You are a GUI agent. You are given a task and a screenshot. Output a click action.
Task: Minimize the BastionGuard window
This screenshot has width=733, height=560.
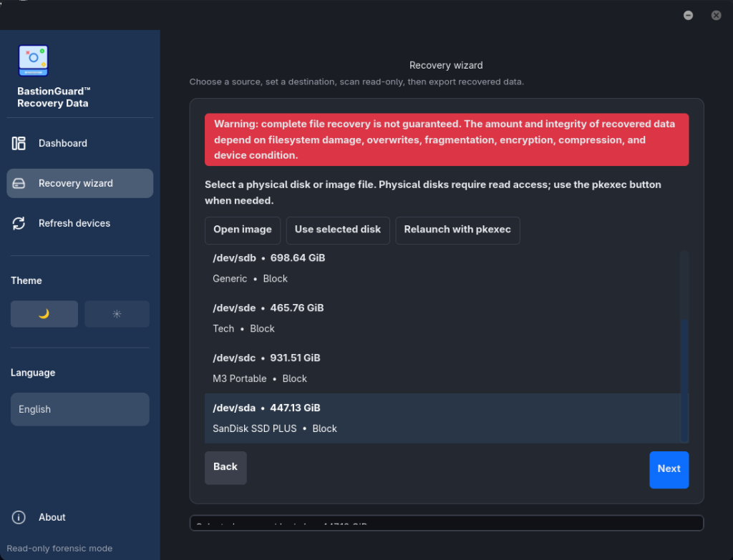(688, 16)
